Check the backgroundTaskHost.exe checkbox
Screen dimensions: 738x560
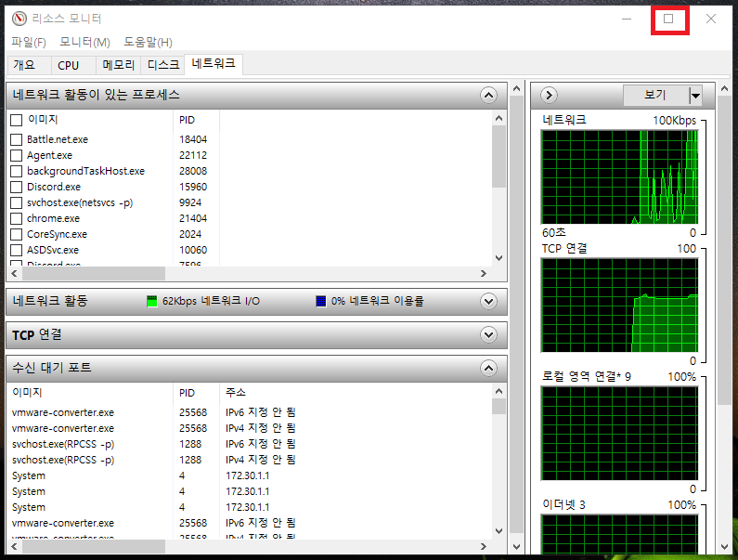17,172
